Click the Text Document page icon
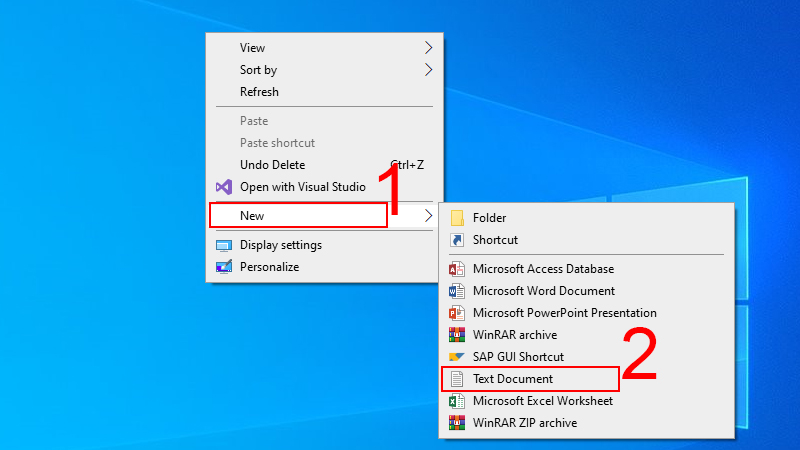Screen dimensions: 800x450 (x=457, y=379)
